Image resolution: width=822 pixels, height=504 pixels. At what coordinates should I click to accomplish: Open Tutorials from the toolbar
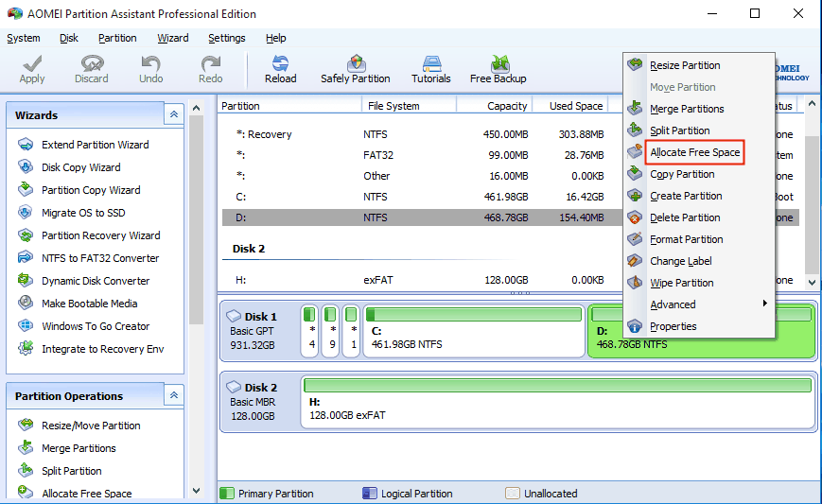[431, 69]
